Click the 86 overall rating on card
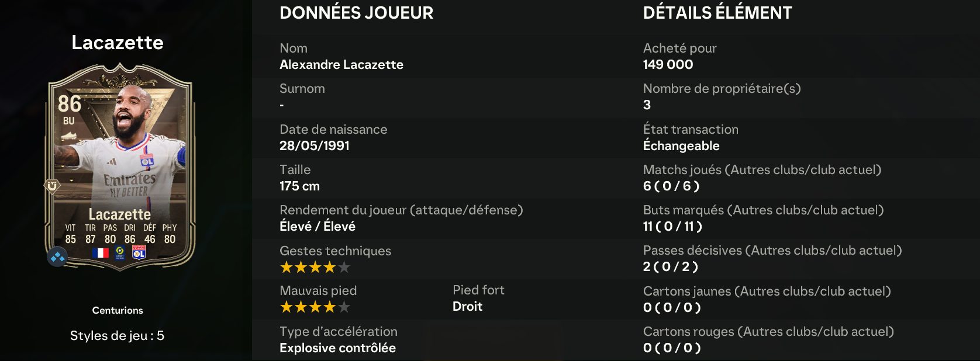Screen dimensions: 980x361 point(70,104)
